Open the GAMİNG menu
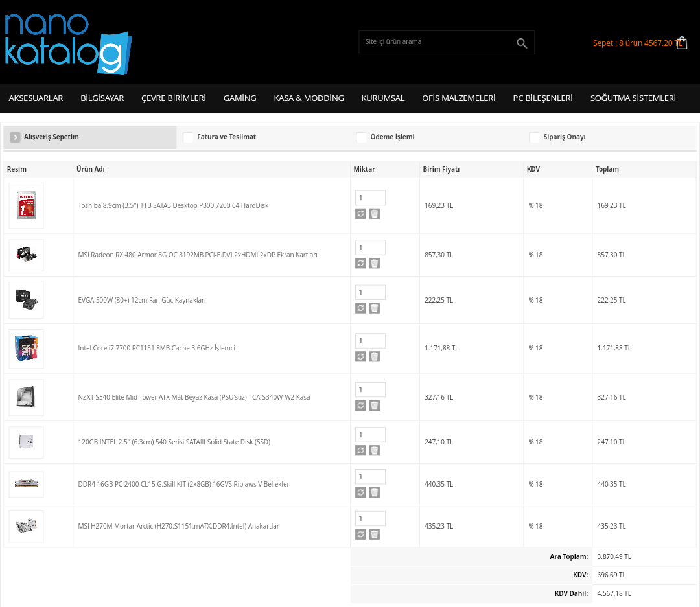 pos(240,98)
